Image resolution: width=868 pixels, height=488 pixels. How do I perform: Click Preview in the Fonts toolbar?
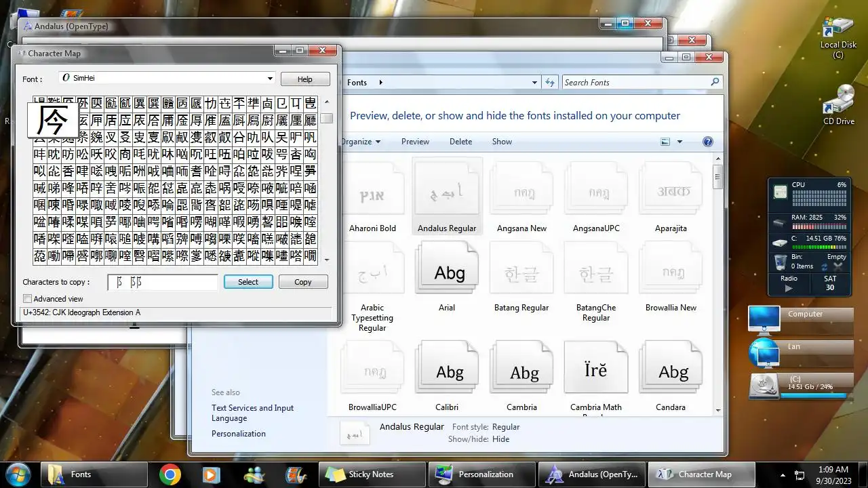[x=415, y=142]
